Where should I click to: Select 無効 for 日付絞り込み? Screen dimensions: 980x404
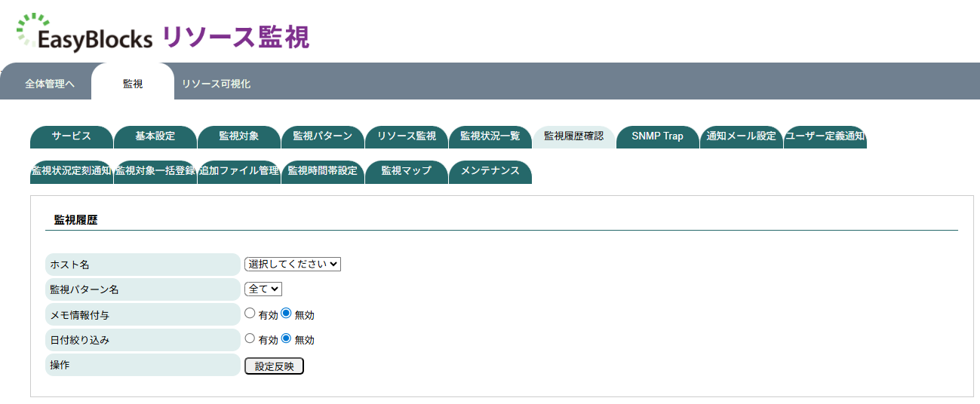[x=286, y=338]
